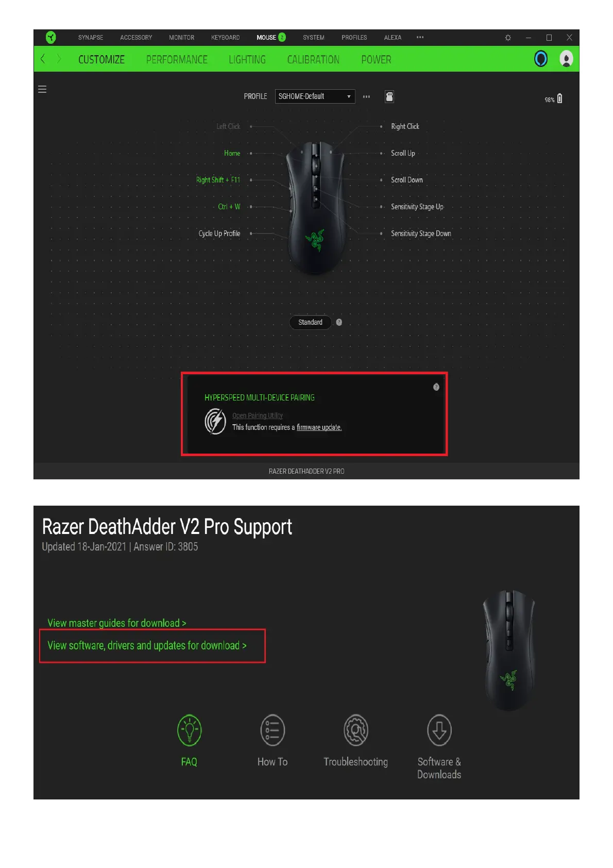The image size is (613, 868).
Task: Switch to the Lighting tab
Action: tap(247, 60)
